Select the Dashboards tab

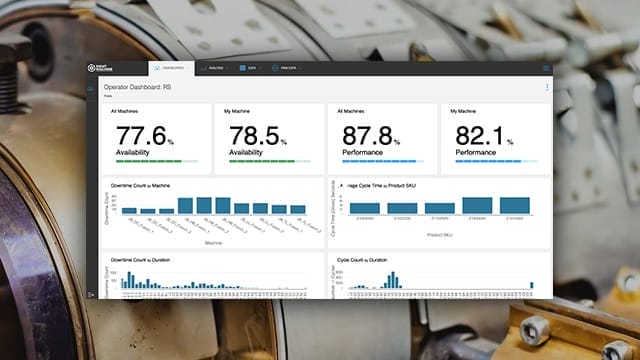point(171,68)
